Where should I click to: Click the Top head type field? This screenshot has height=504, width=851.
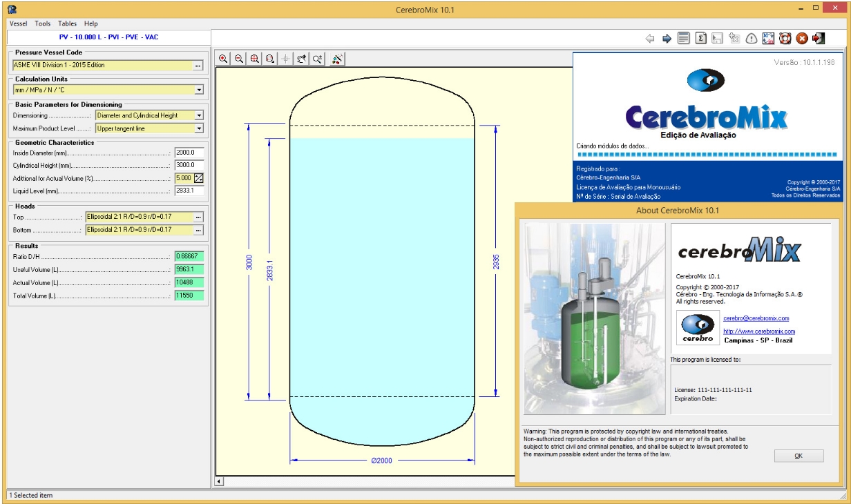(138, 217)
